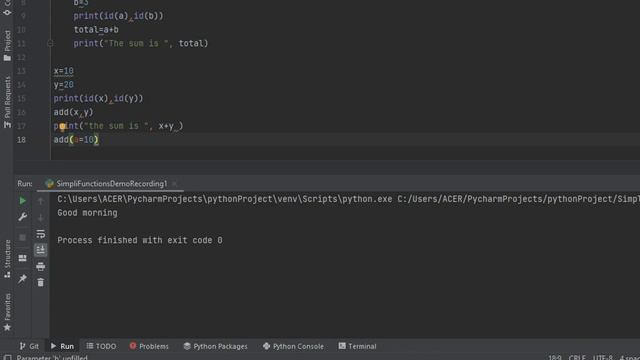Click the fold marker at line 11
This screenshot has width=640, height=360.
50,43
